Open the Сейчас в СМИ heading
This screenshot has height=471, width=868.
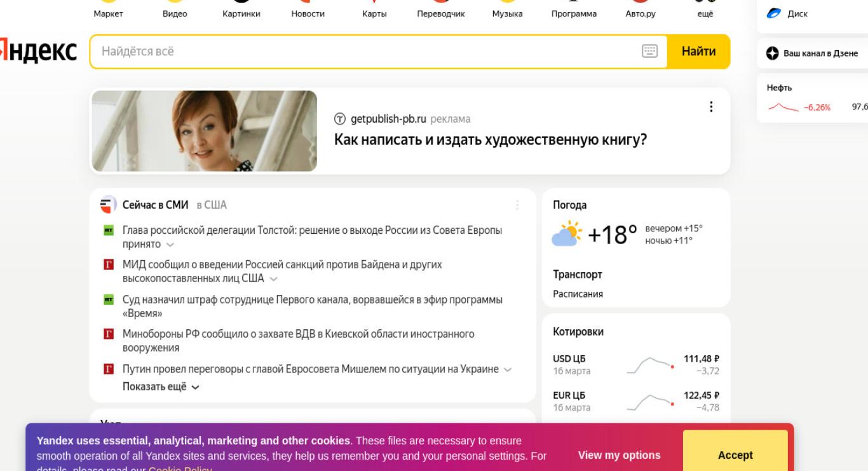[x=156, y=205]
